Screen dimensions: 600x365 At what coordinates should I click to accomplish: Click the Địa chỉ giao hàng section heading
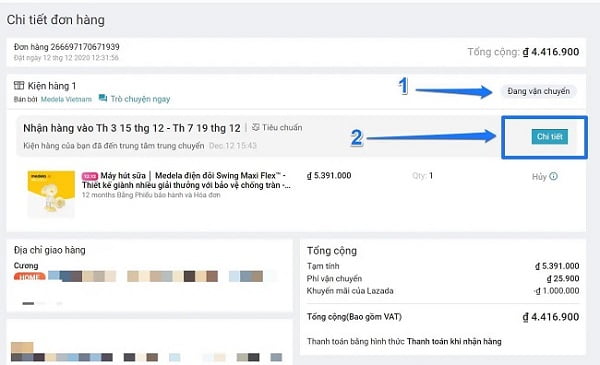49,250
